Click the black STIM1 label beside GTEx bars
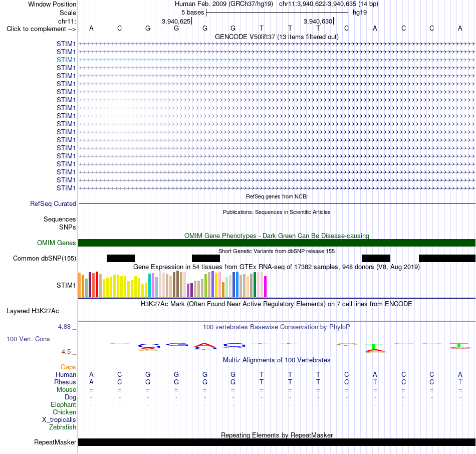 (66, 285)
